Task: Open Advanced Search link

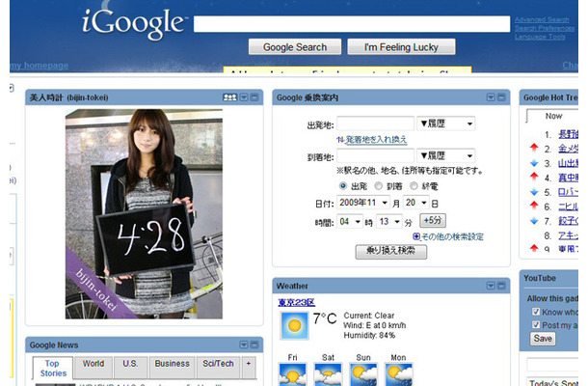Action: 542,19
